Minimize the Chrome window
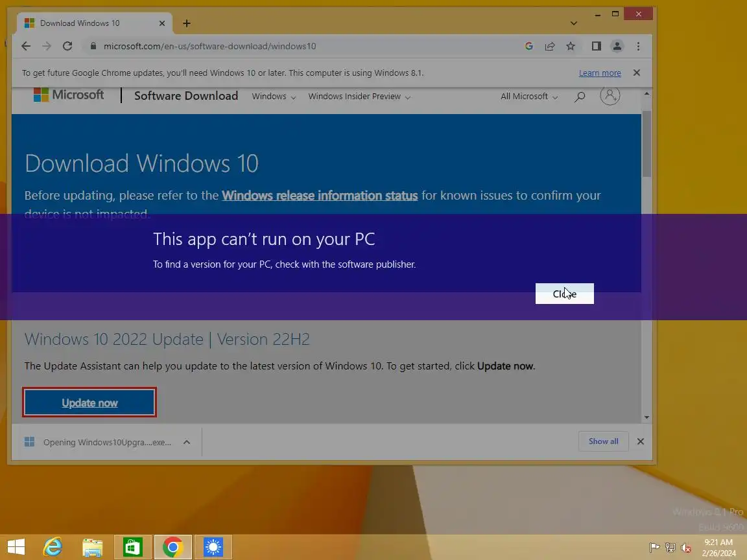747x560 pixels. click(597, 14)
